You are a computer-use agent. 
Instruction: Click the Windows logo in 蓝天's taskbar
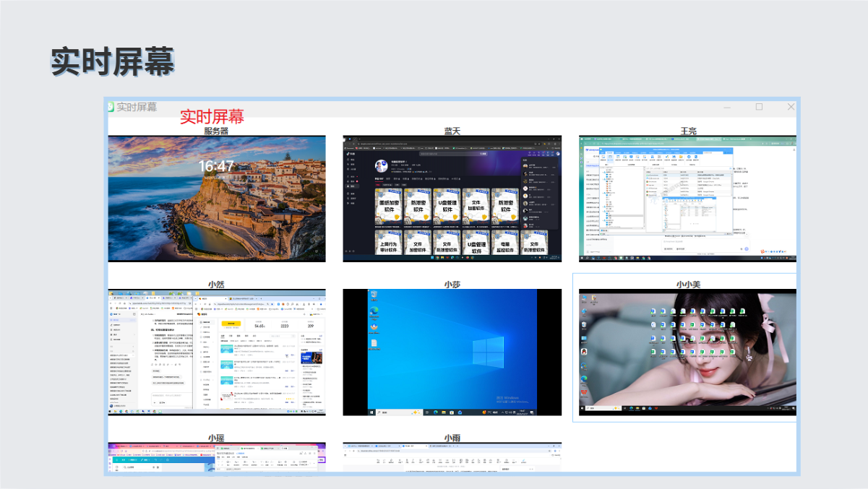click(434, 259)
